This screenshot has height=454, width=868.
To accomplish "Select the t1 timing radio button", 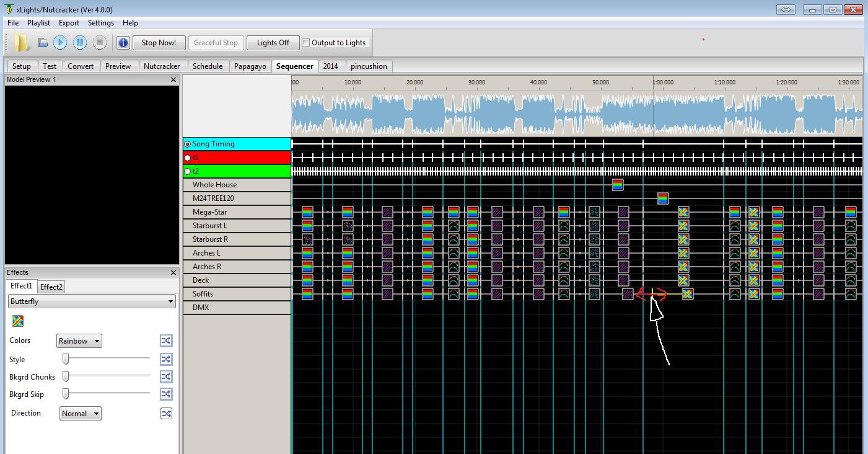I will point(188,158).
